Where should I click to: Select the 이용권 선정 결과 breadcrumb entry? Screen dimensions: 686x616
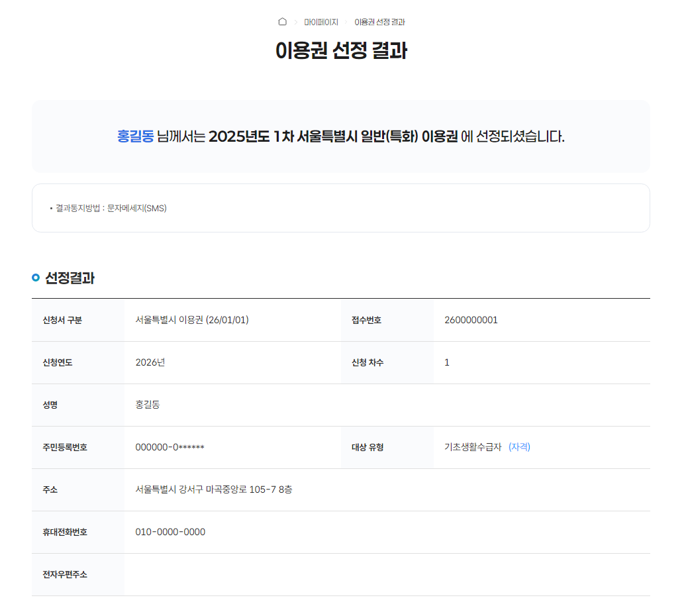pos(379,21)
